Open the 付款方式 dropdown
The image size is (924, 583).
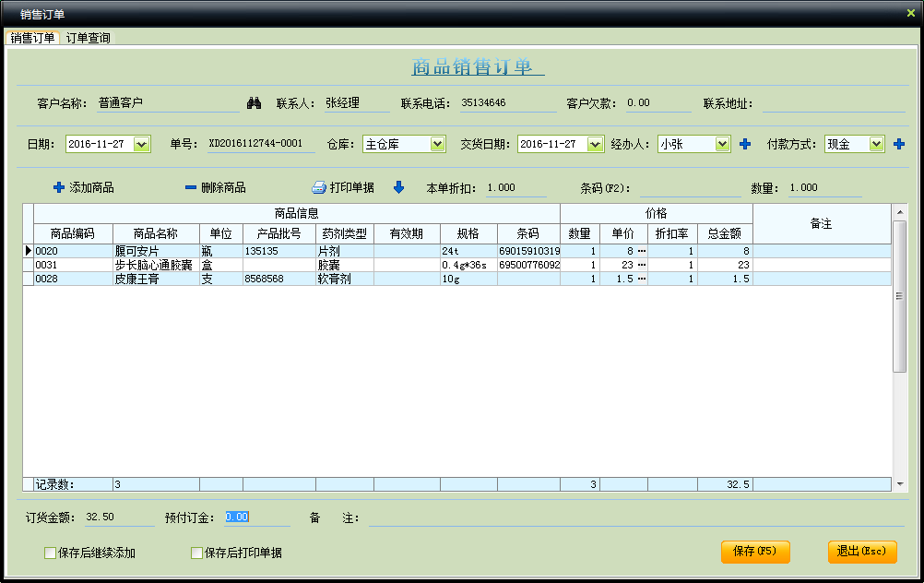coord(876,144)
